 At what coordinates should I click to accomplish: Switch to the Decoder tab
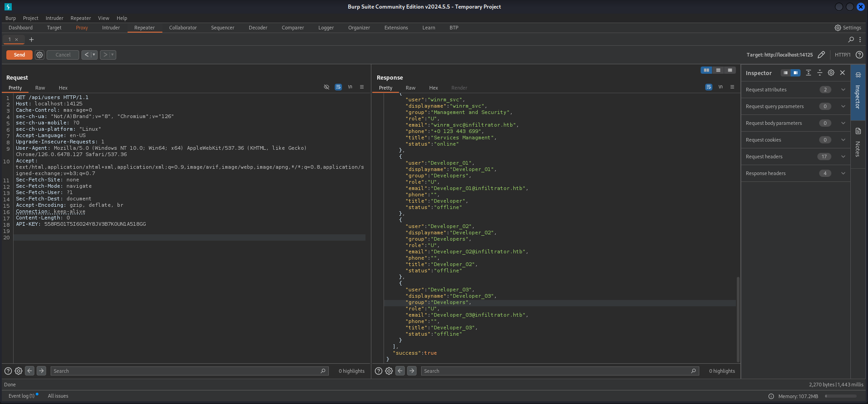pos(258,28)
